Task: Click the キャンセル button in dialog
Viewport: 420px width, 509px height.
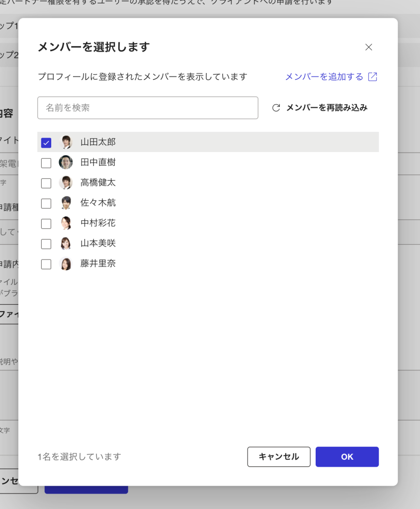Action: 278,457
